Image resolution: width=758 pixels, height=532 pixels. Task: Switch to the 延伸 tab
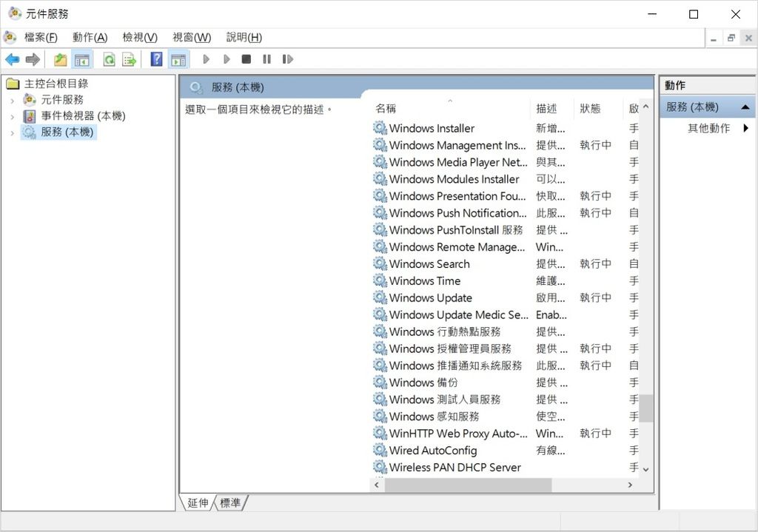click(x=198, y=503)
